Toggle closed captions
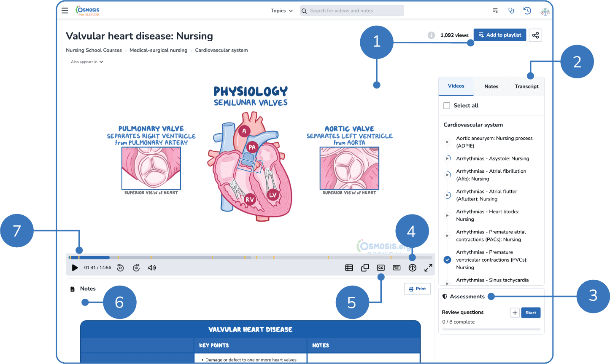This screenshot has width=610, height=364. pos(381,268)
